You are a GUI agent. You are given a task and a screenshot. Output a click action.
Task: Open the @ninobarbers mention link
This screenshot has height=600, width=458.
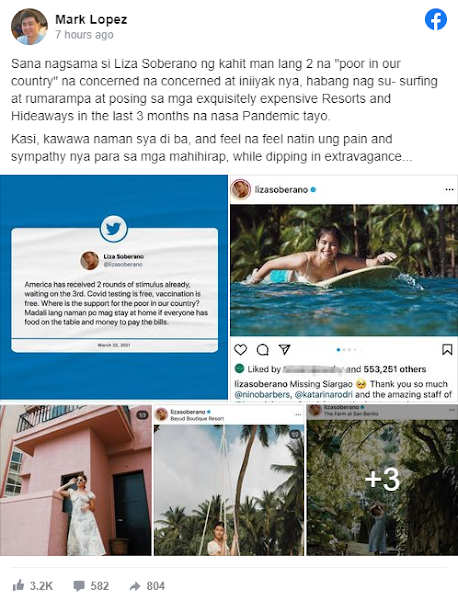click(x=262, y=394)
